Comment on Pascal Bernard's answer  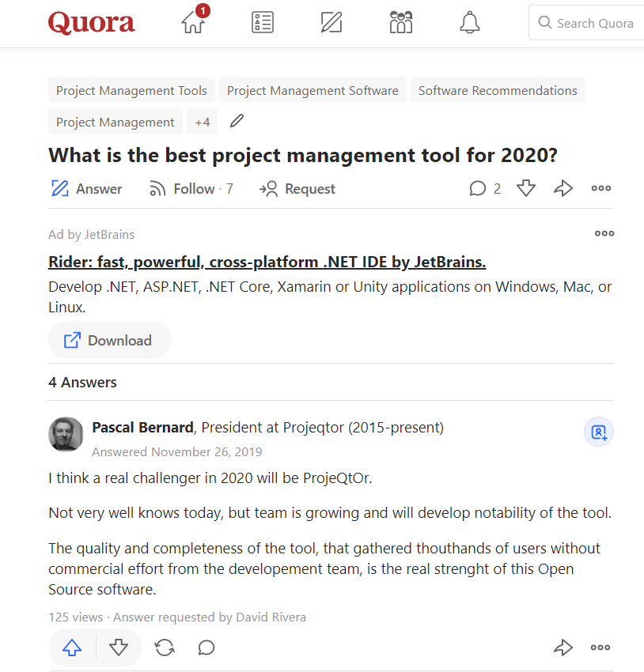tap(206, 647)
